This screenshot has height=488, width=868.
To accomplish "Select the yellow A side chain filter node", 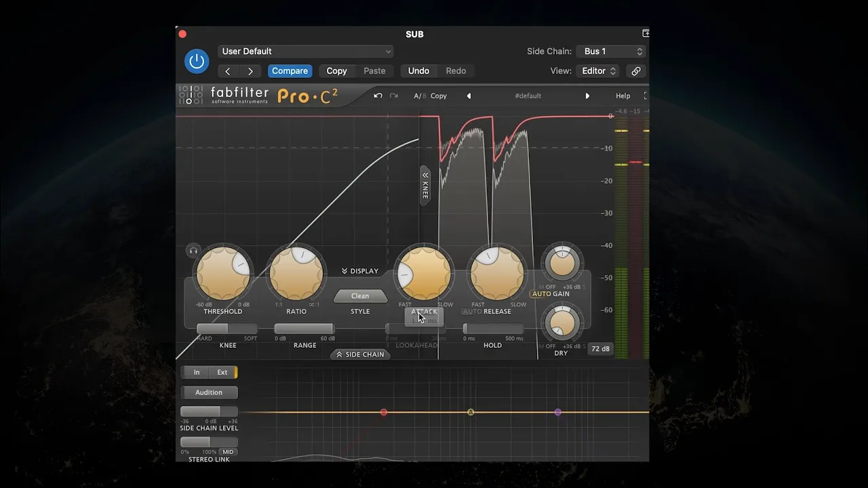I will pos(471,412).
